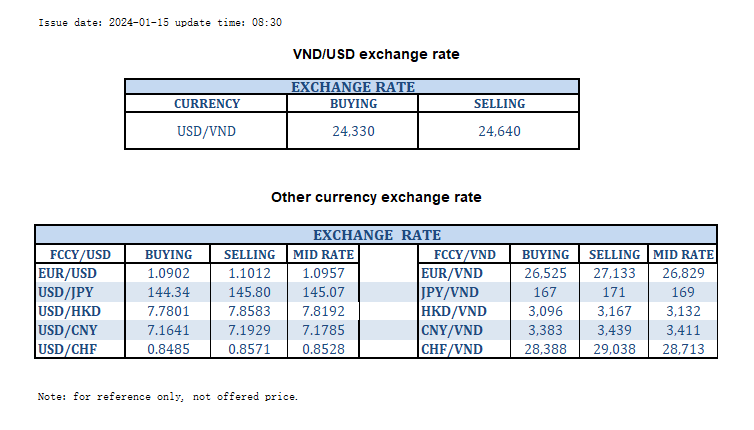This screenshot has width=754, height=430.
Task: Select the CHF/VND mid rate 28,713
Action: [x=683, y=348]
